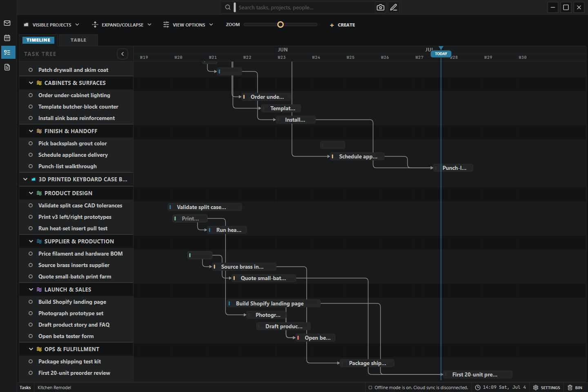Click the Today timeline marker
588x392 pixels.
click(441, 53)
